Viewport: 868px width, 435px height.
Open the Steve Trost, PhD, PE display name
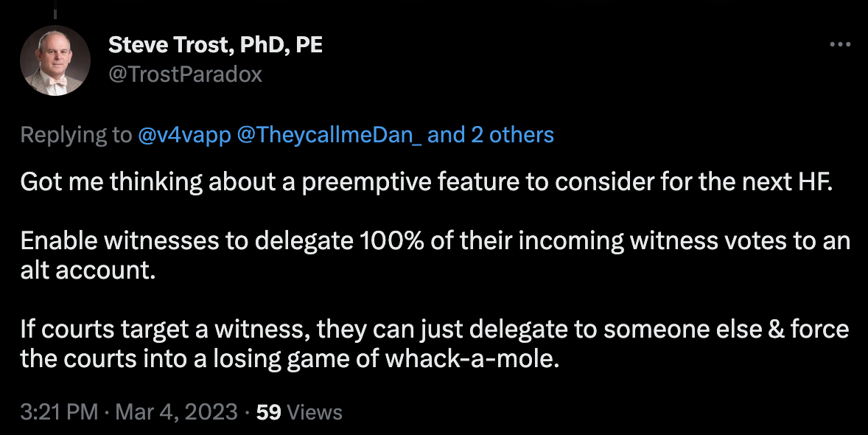point(215,44)
